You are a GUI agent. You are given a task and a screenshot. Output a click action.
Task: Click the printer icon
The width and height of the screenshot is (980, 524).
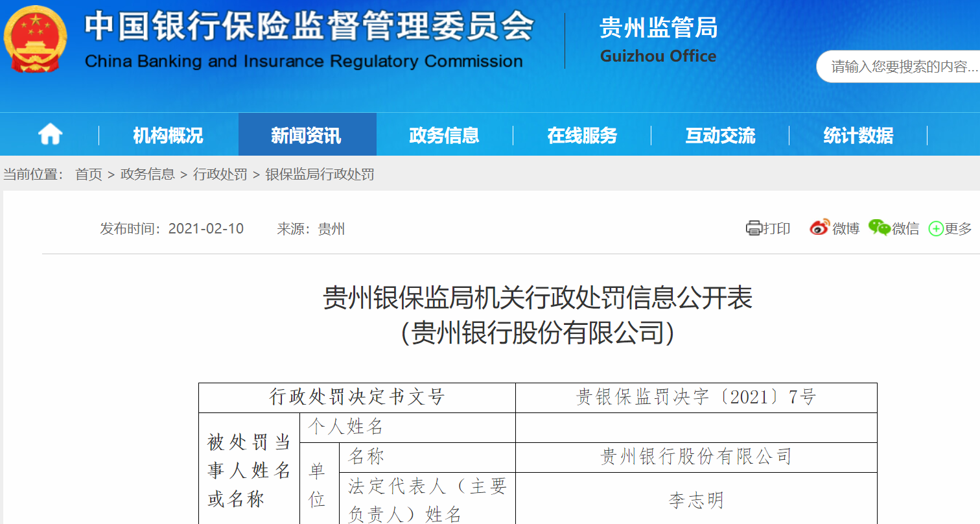(753, 228)
